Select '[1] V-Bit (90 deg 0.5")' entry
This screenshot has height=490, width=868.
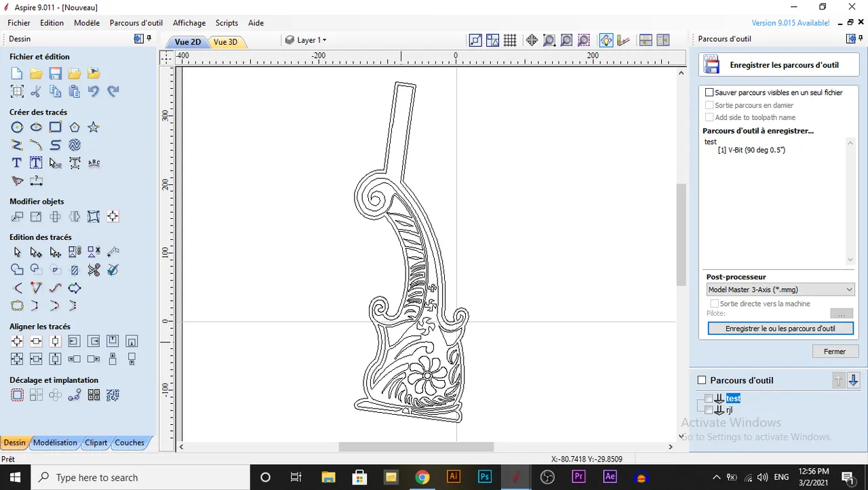coord(751,150)
